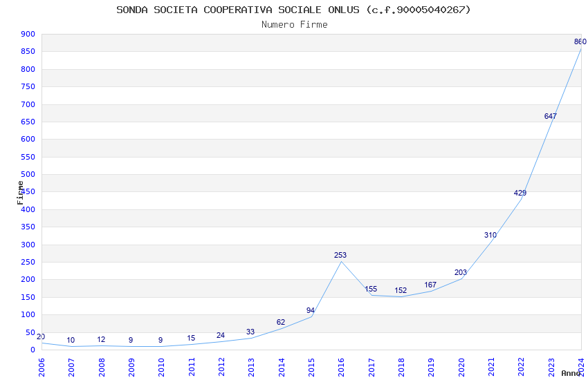This screenshot has height=380, width=588.
Task: Click the x-axis year 2021
Action: point(491,367)
